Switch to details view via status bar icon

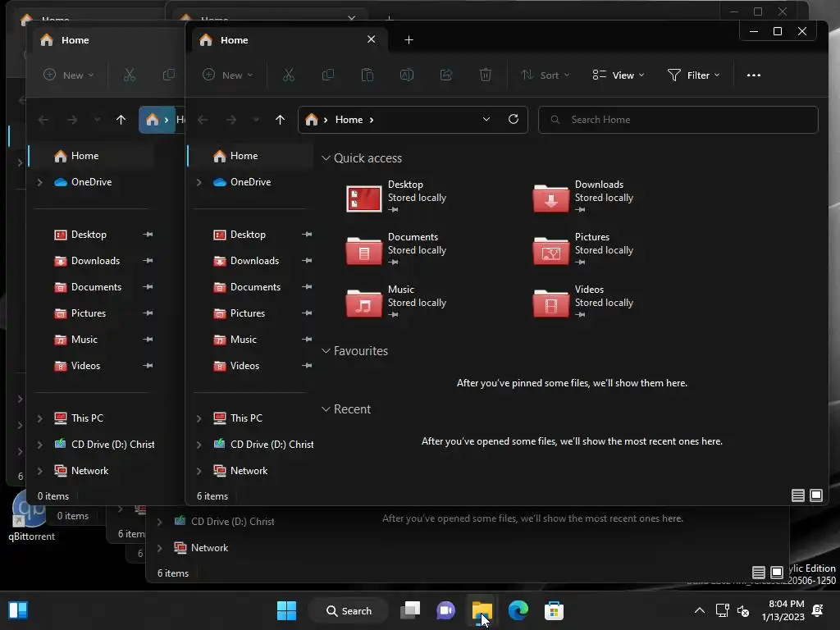point(797,495)
